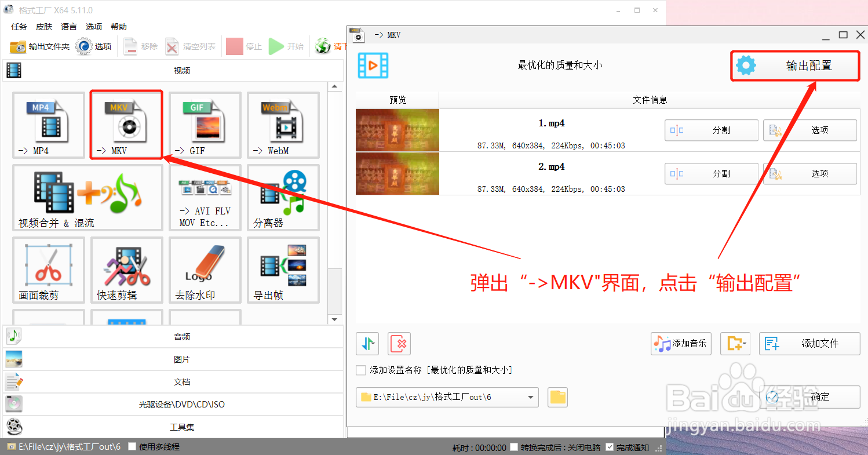Click scroll-up arrow of video tools list
This screenshot has height=455, width=868.
coord(335,87)
